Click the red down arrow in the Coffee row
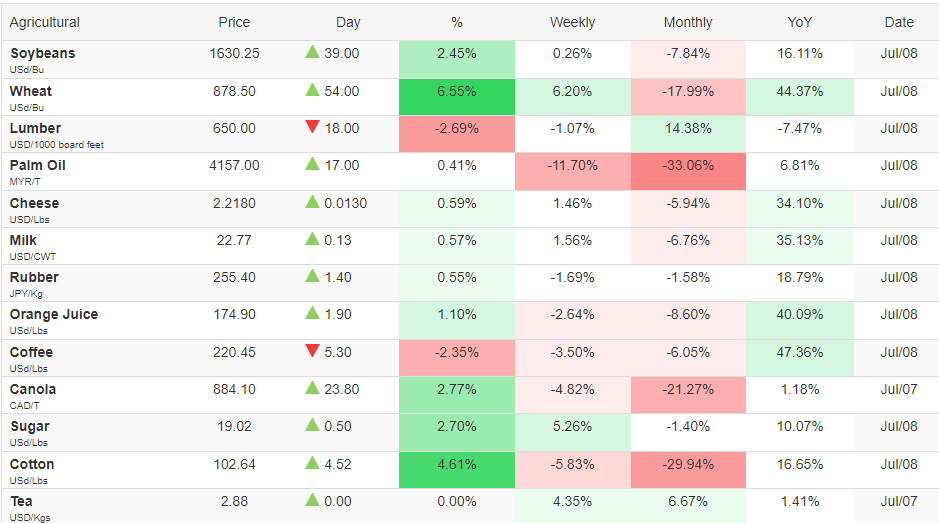The image size is (939, 523). [x=312, y=350]
